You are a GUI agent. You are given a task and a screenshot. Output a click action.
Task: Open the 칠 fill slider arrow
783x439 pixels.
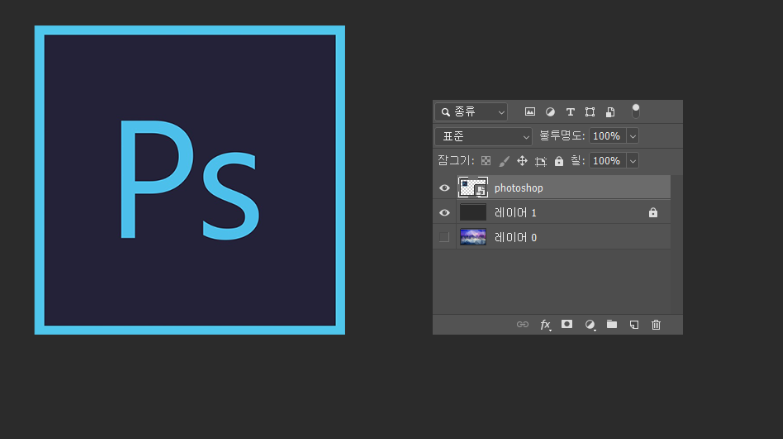633,161
